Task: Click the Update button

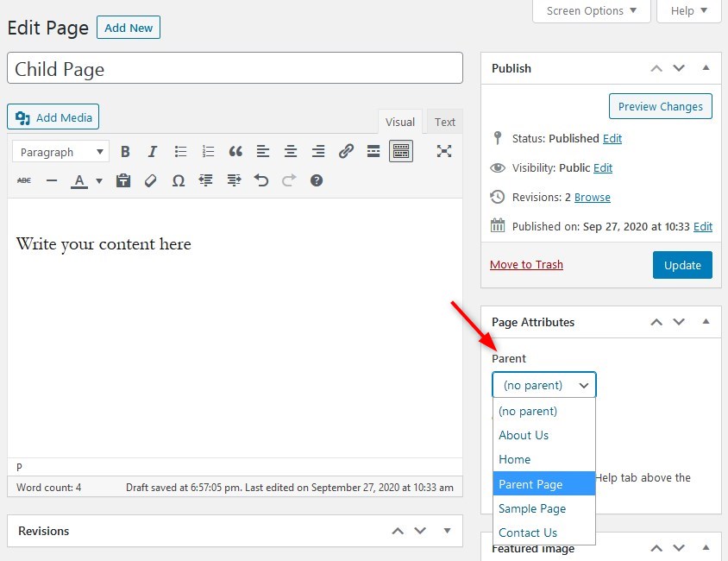Action: (x=682, y=265)
